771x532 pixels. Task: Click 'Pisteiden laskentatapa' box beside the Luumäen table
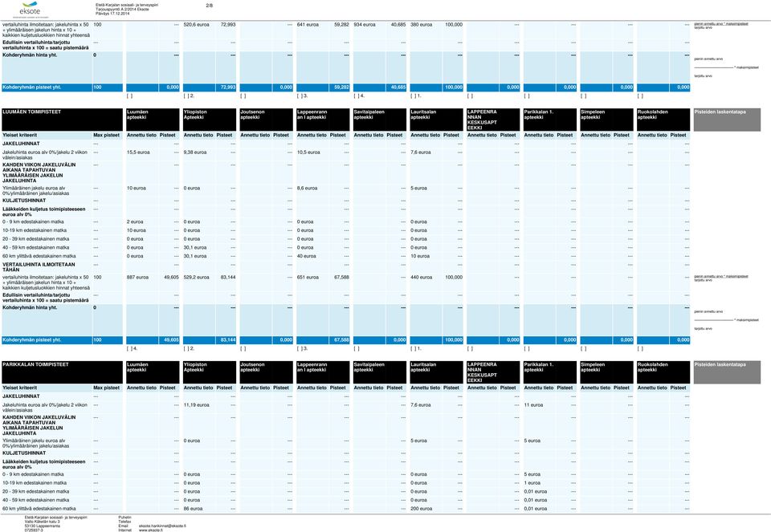pos(727,120)
